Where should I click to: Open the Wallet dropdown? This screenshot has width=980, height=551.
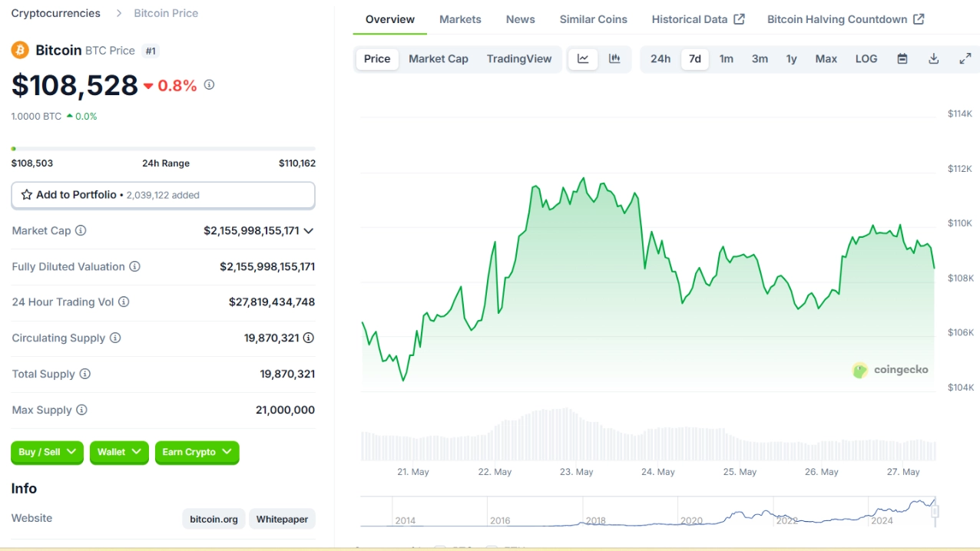pos(119,452)
